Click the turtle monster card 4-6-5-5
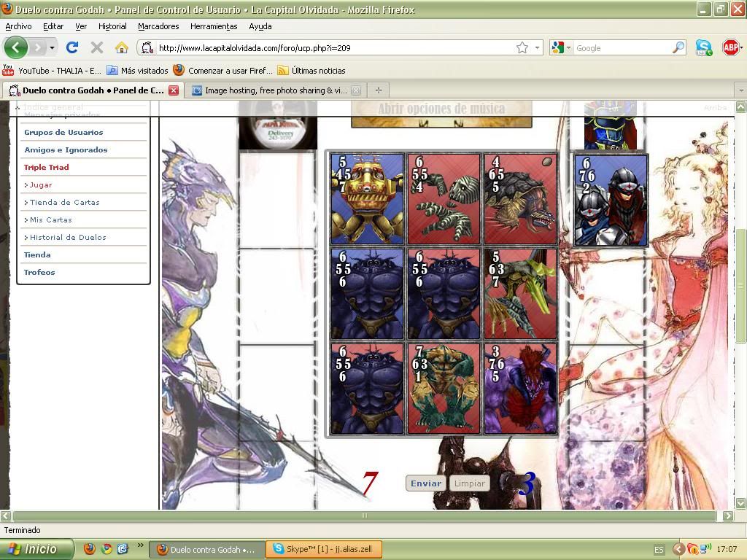 click(520, 199)
